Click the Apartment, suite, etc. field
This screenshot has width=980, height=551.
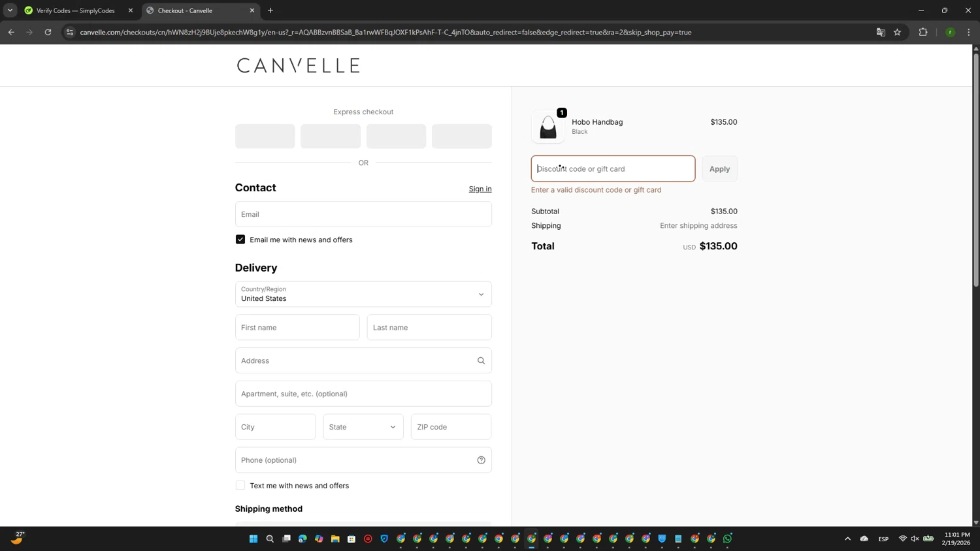click(363, 394)
